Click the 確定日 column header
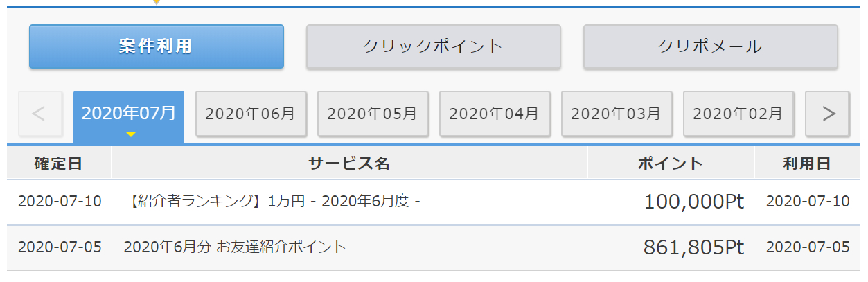Image resolution: width=868 pixels, height=282 pixels. [59, 164]
